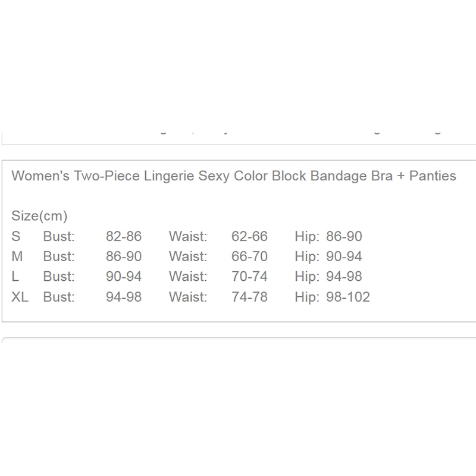Viewport: 476px width, 476px height.
Task: Click the L size row label
Action: tap(15, 276)
